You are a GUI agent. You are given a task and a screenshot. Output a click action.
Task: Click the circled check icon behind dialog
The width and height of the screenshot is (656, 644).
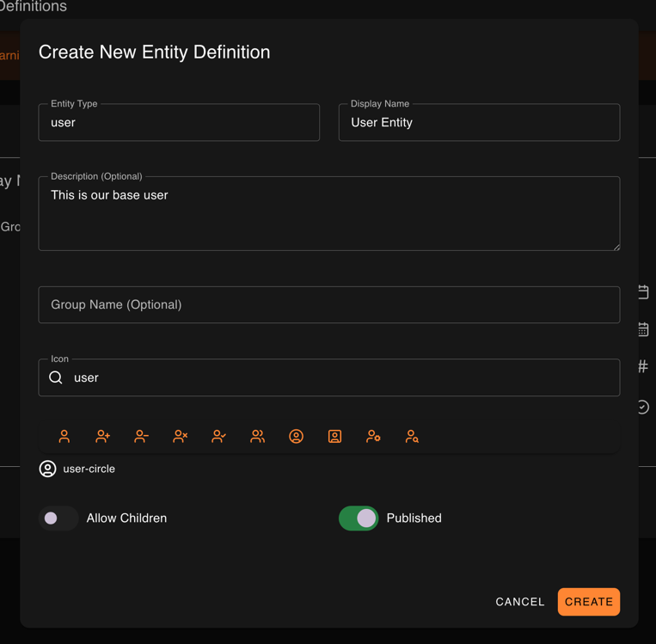coord(643,408)
